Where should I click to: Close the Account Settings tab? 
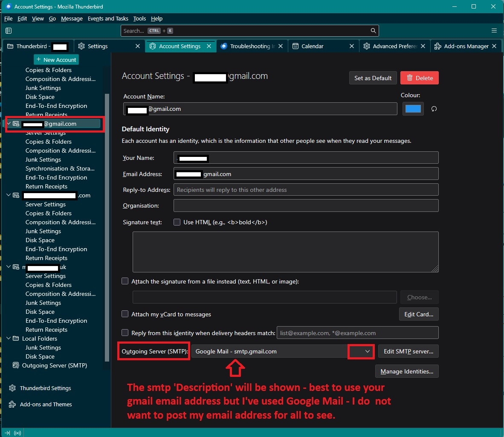pyautogui.click(x=209, y=46)
